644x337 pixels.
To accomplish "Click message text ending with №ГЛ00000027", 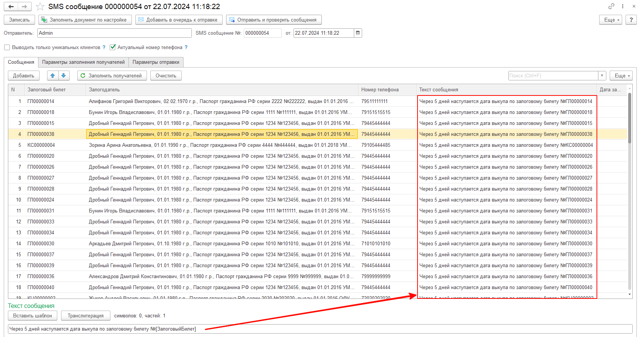I will pos(506,178).
